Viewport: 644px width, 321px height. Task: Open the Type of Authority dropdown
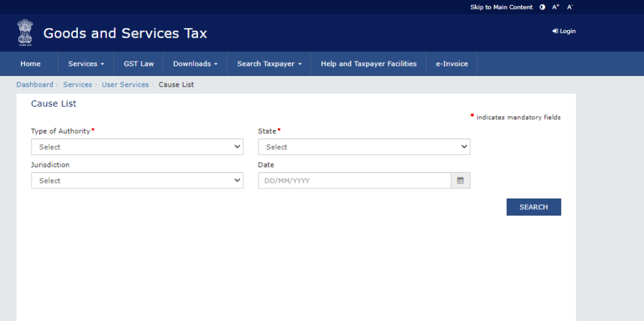coord(137,146)
